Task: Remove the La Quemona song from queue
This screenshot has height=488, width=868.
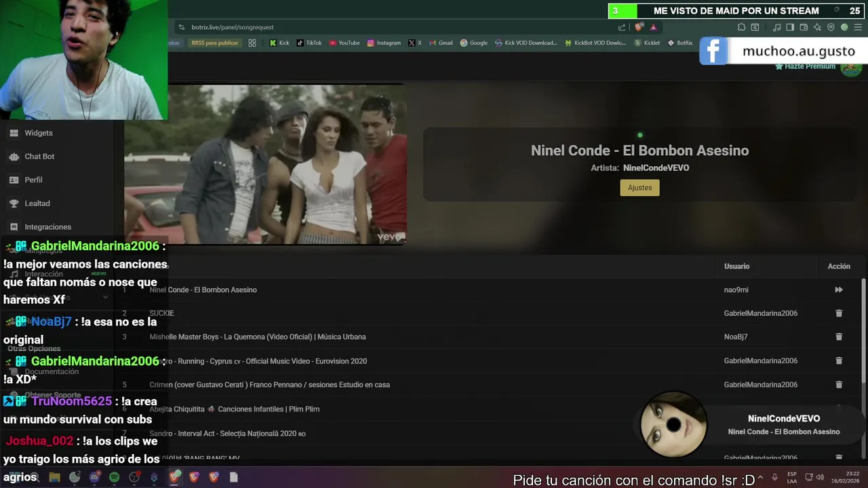Action: (839, 337)
